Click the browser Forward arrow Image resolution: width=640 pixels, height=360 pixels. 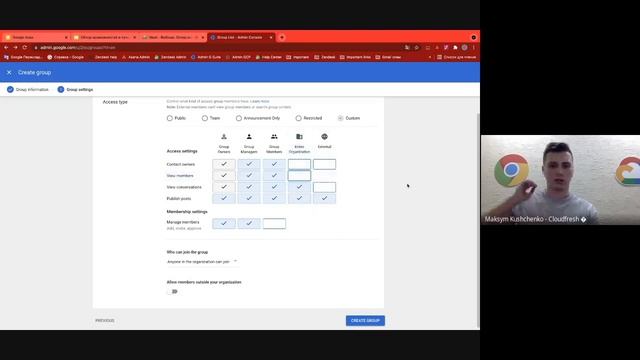coord(15,47)
